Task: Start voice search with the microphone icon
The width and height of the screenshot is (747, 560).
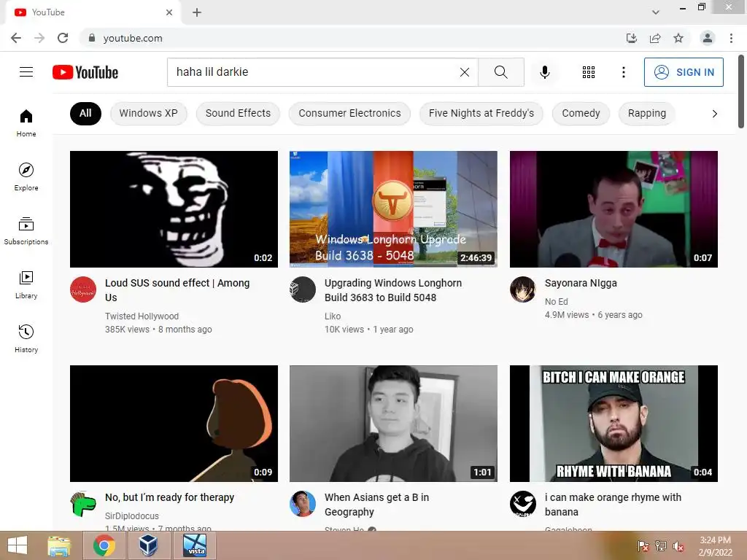Action: 544,72
